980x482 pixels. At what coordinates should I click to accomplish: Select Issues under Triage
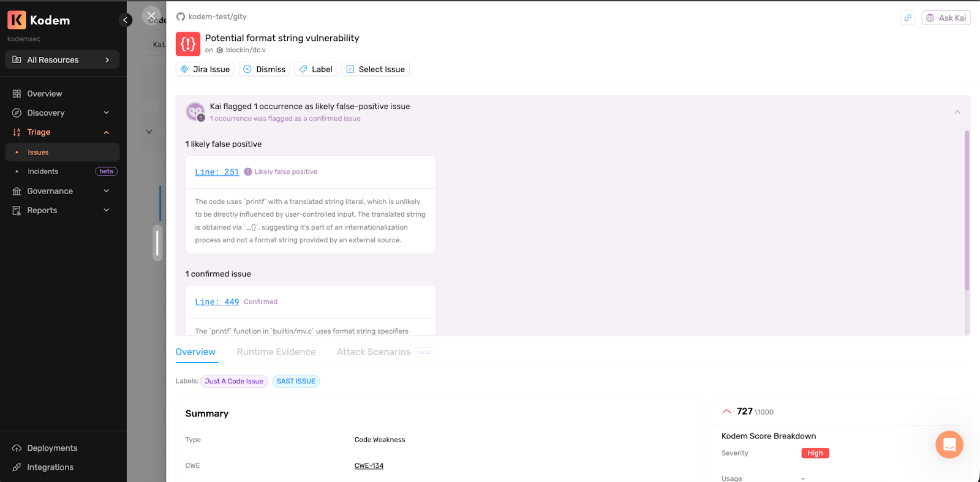(62, 153)
